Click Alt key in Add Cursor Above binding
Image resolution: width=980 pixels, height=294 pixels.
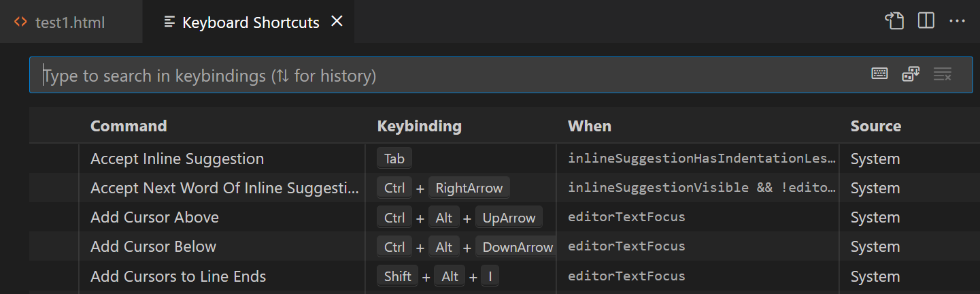pyautogui.click(x=444, y=218)
